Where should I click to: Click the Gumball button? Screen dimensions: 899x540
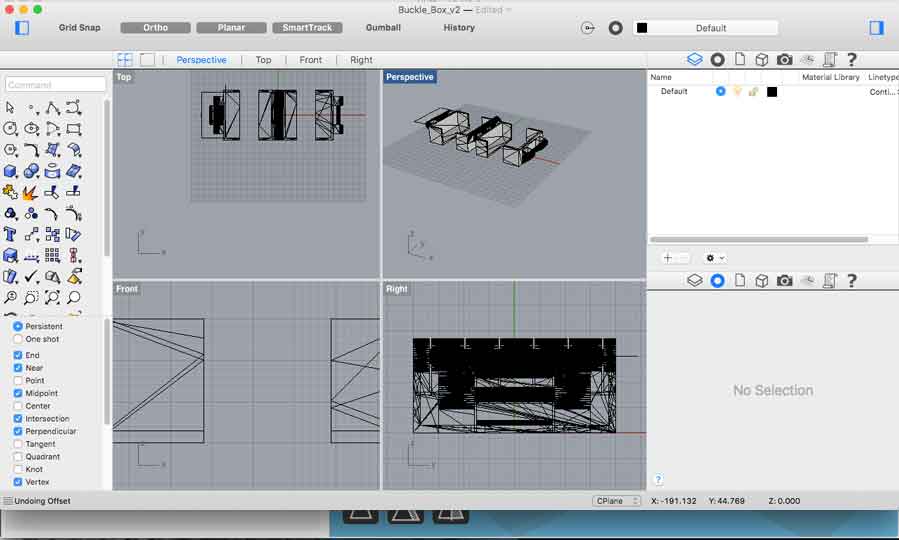click(x=383, y=28)
